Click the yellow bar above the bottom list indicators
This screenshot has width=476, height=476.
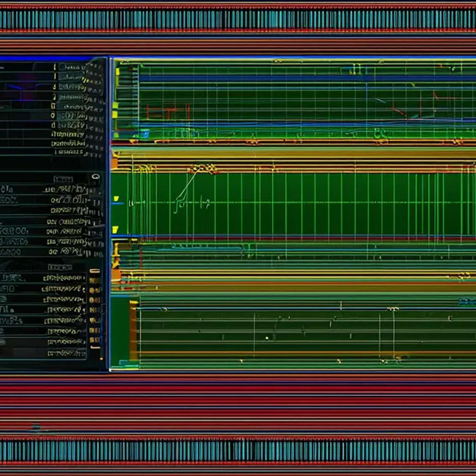(x=95, y=271)
